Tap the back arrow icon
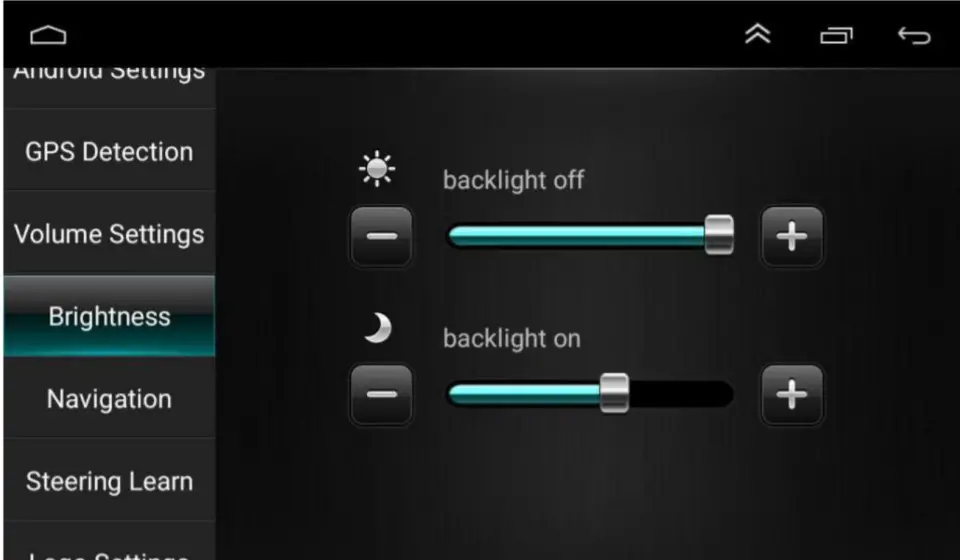Screen dimensions: 960x560 pyautogui.click(x=914, y=35)
